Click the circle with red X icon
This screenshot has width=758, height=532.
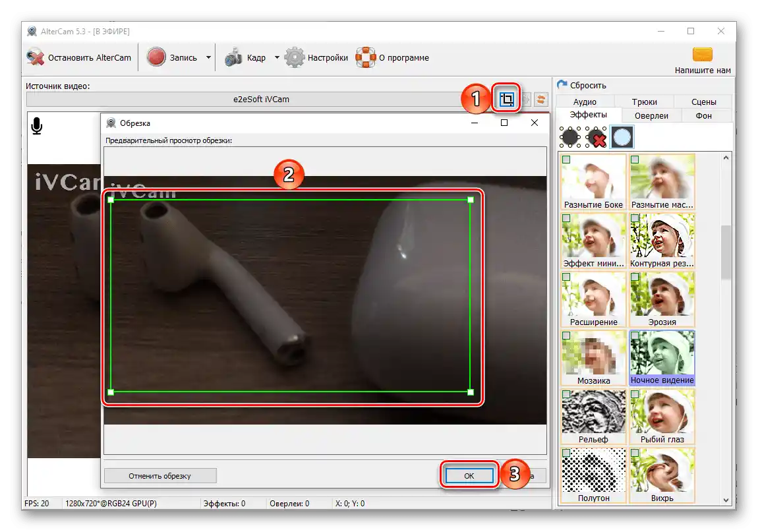point(596,137)
